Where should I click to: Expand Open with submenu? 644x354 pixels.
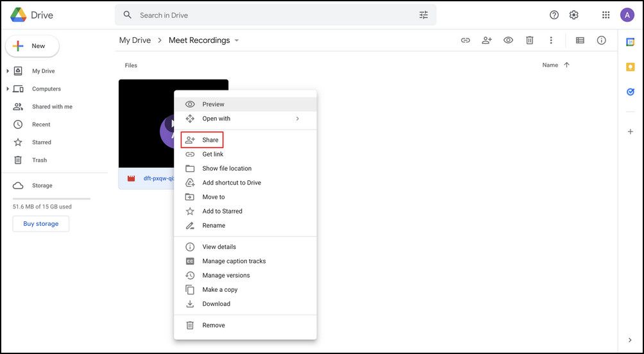pos(245,119)
